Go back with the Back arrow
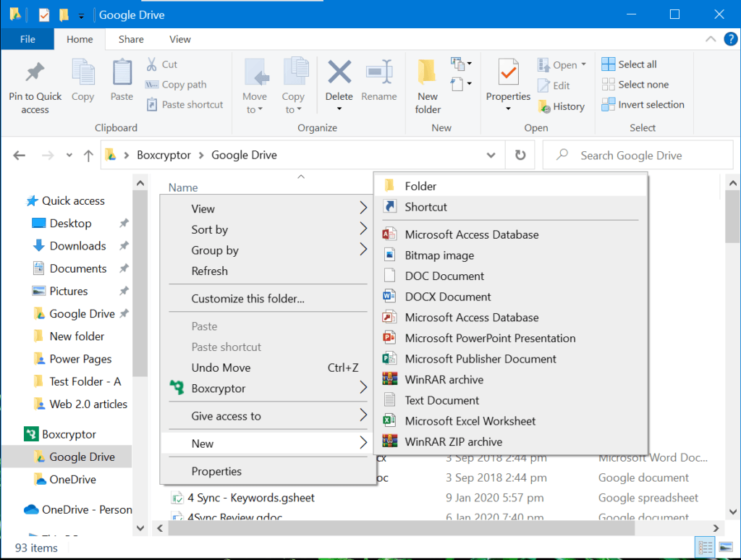The image size is (741, 560). [20, 155]
